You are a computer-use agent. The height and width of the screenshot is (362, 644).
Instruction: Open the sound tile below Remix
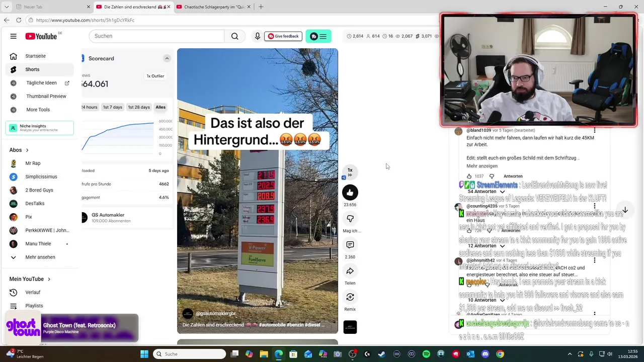[350, 327]
